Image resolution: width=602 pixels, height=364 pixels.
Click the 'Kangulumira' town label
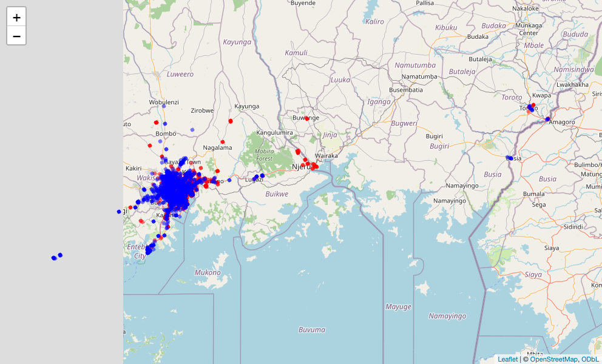coord(274,132)
